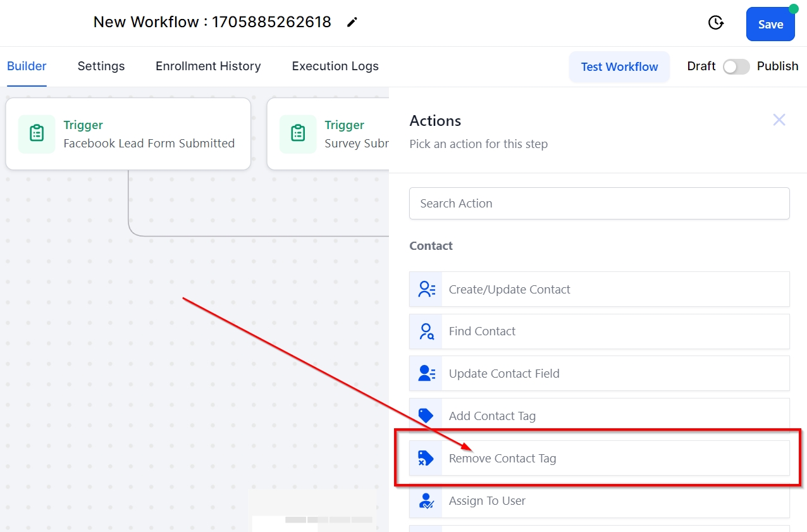Click the pencil icon to rename workflow
This screenshot has width=807, height=532.
coord(352,23)
